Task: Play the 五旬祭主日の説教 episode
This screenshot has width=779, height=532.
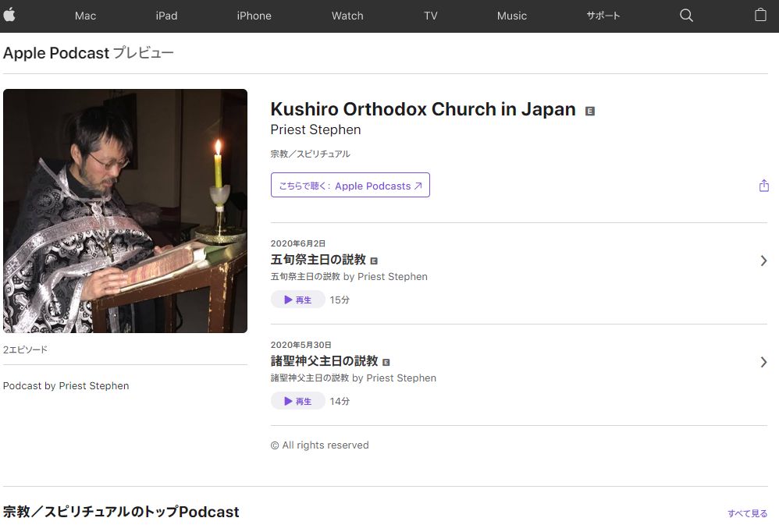Action: pyautogui.click(x=297, y=300)
